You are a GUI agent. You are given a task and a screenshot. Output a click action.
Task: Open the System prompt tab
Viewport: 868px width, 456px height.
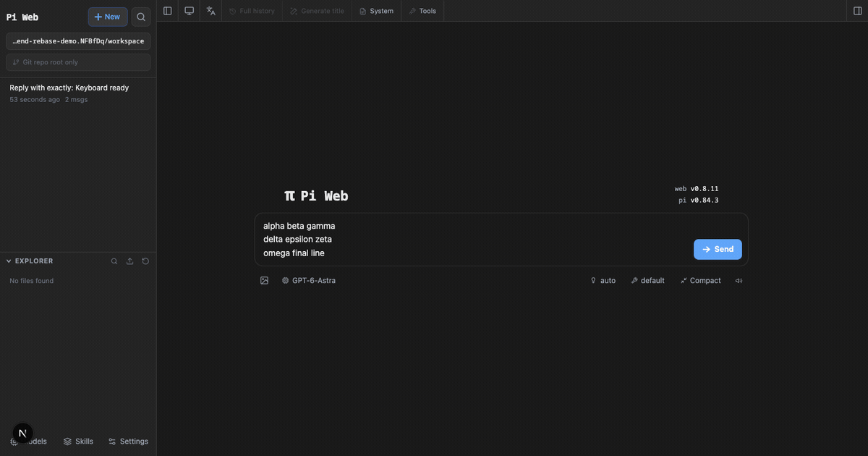pyautogui.click(x=376, y=11)
